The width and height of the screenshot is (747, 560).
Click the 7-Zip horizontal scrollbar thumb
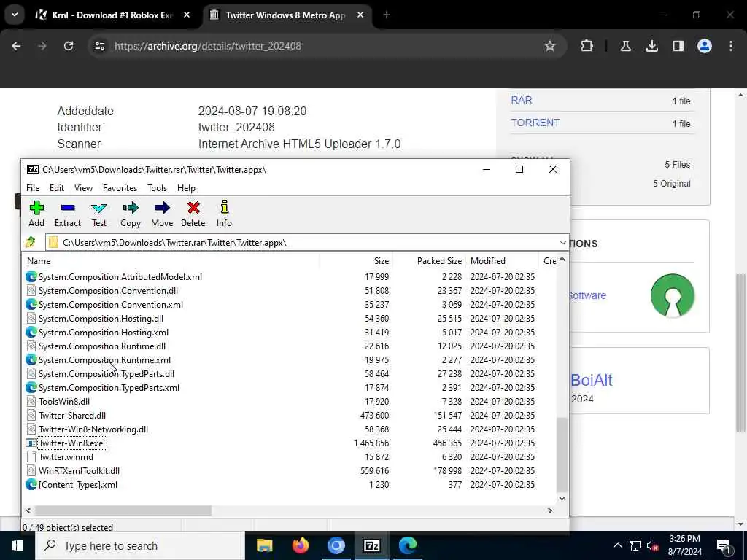coord(123,510)
